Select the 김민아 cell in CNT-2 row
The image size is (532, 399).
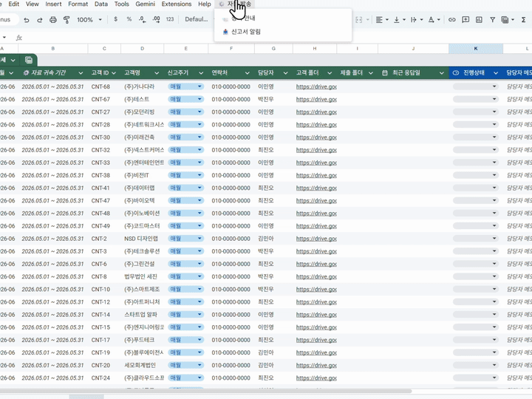pyautogui.click(x=273, y=239)
